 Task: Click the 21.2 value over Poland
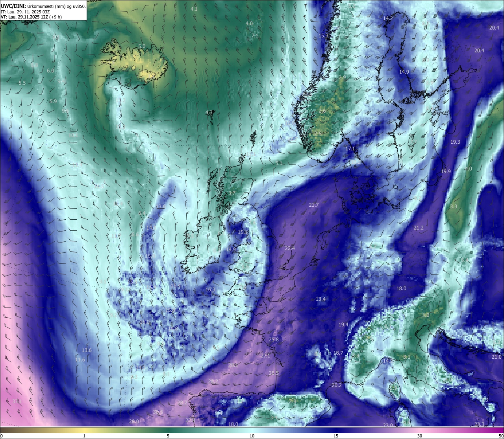coord(419,228)
